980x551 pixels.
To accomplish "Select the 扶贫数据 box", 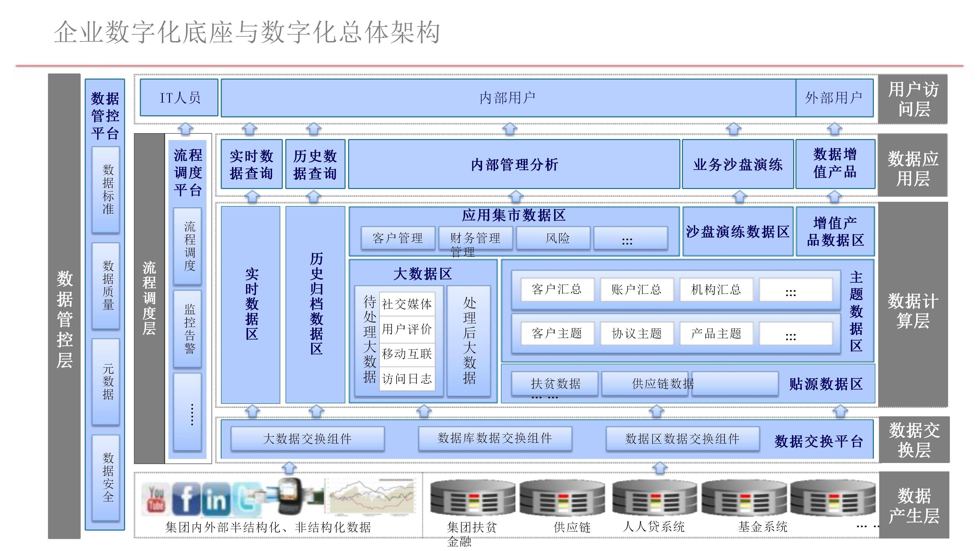I will 555,384.
